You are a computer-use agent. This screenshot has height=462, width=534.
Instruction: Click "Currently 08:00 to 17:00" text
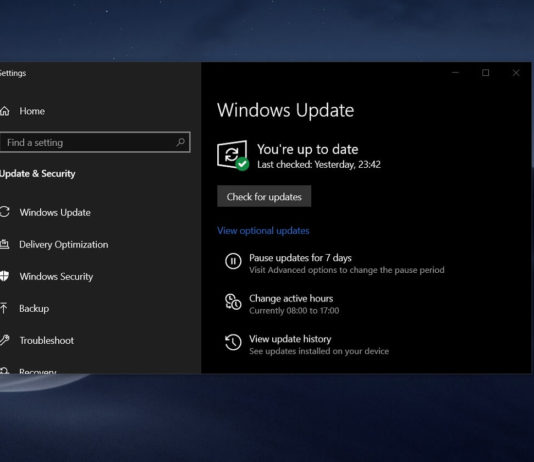click(294, 311)
